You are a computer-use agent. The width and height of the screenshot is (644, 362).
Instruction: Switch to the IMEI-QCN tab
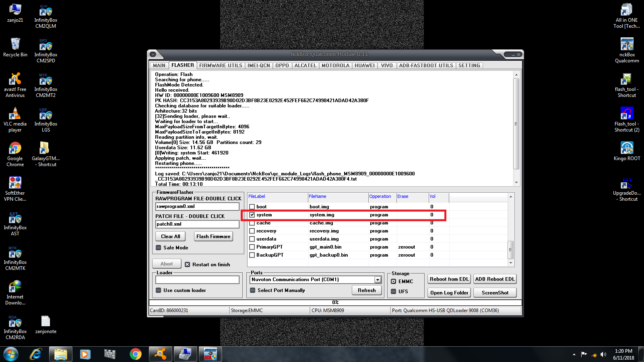[x=259, y=66]
